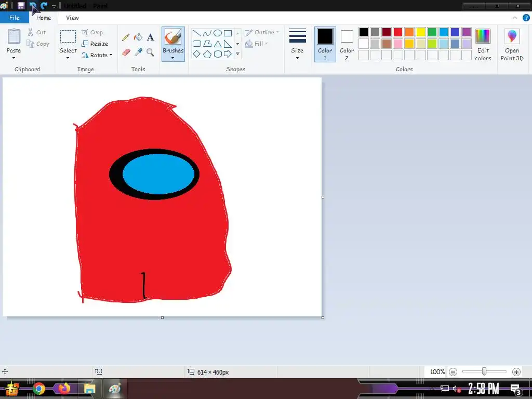Choose the Polygon shape
This screenshot has width=532, height=399.
(207, 44)
